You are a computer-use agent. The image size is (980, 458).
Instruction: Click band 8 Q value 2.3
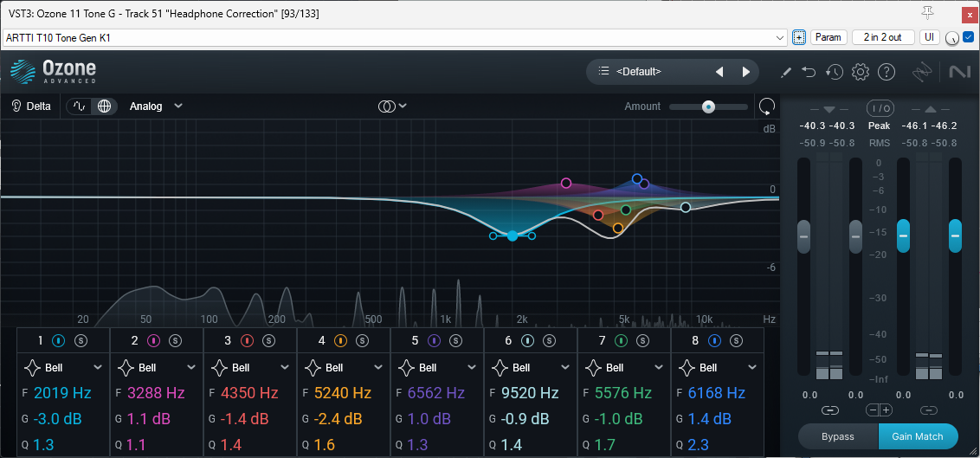click(698, 445)
